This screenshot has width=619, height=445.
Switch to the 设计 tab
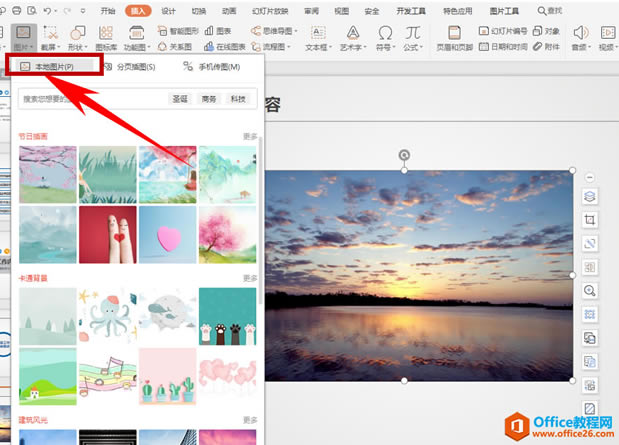coord(168,11)
